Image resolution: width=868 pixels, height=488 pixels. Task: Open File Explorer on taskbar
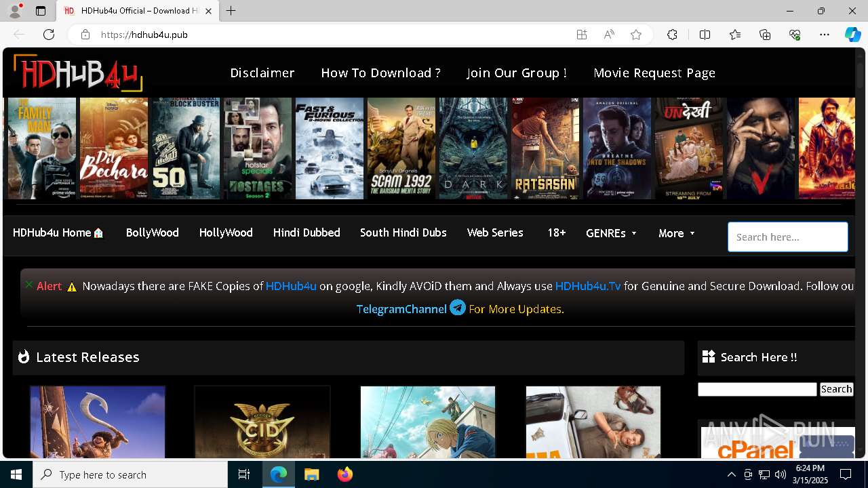[x=311, y=474]
